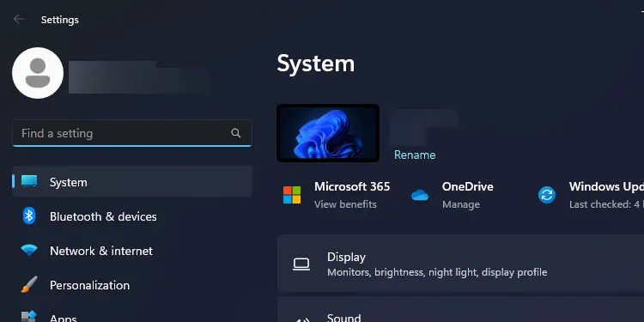Click the Windows Update sync icon
Image resolution: width=644 pixels, height=322 pixels.
547,195
